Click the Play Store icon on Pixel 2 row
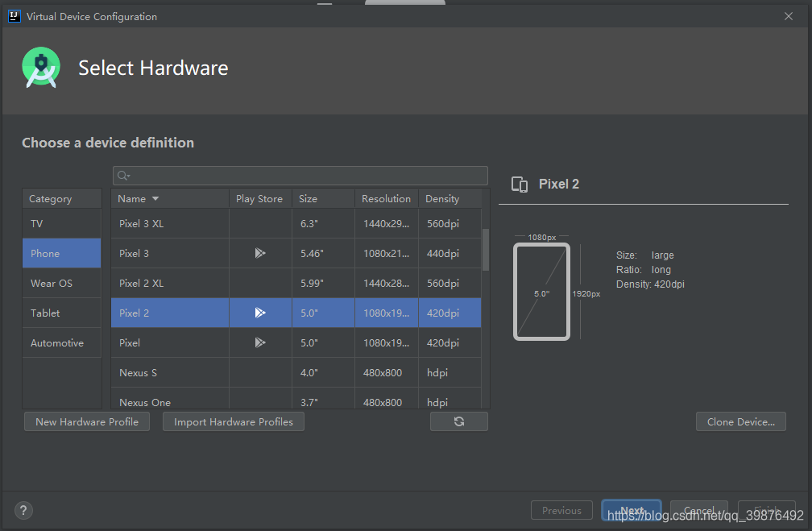 coord(259,313)
